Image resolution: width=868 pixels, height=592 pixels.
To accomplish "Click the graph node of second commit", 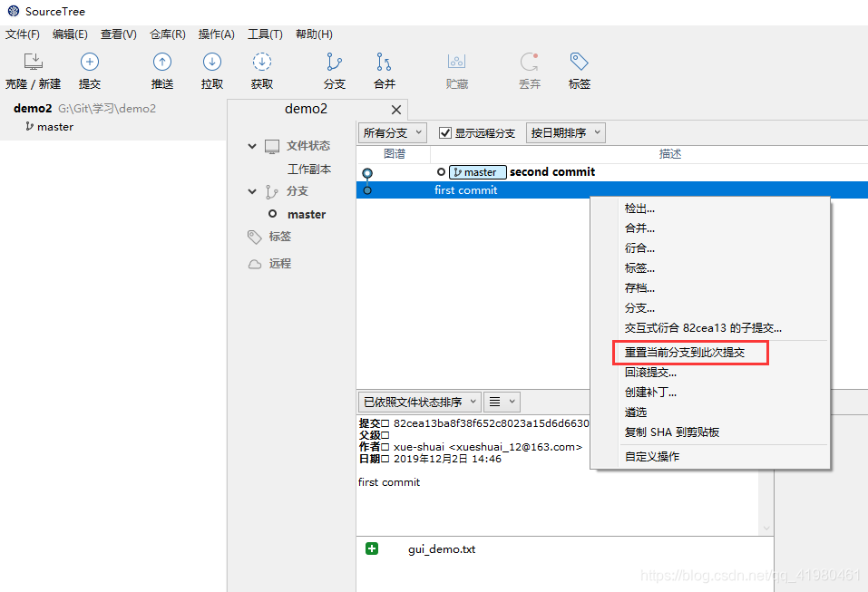I will pyautogui.click(x=367, y=173).
